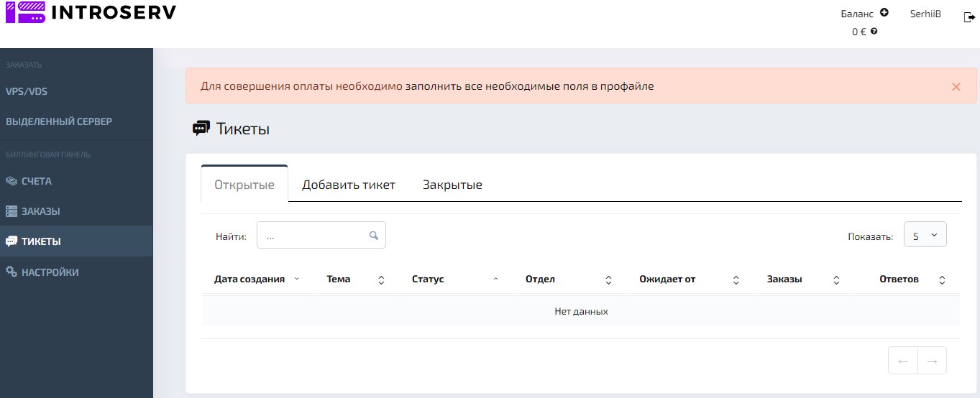Open the Показать rows-per-page dropdown
The height and width of the screenshot is (398, 980).
925,236
